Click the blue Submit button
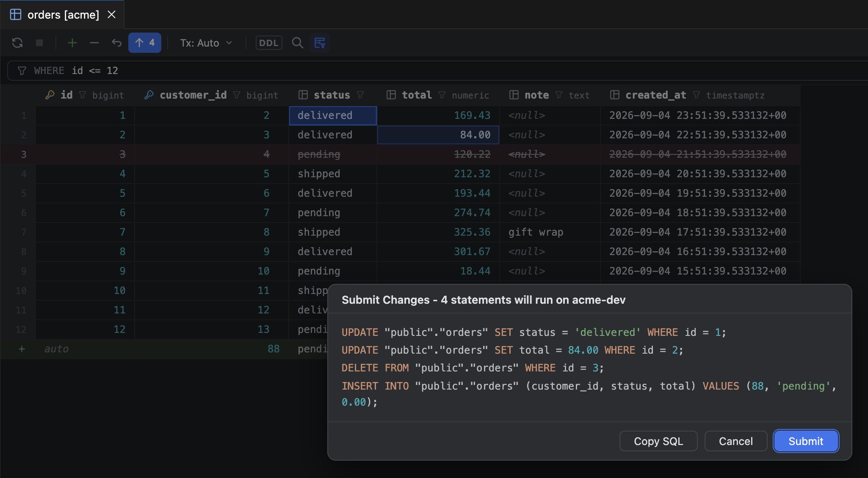The image size is (868, 478). pyautogui.click(x=806, y=441)
